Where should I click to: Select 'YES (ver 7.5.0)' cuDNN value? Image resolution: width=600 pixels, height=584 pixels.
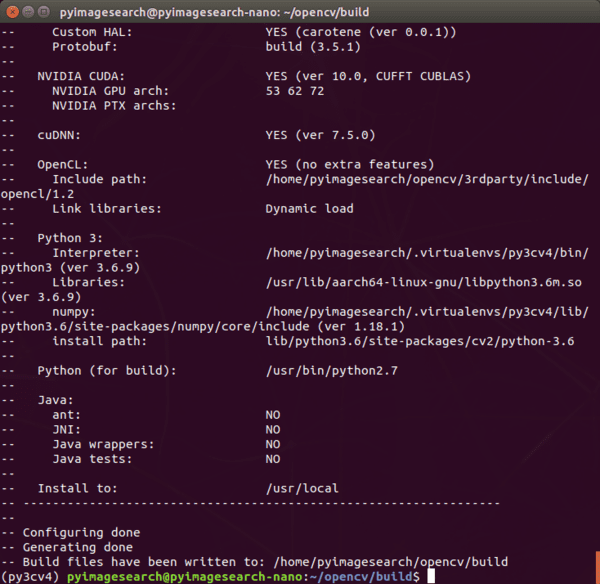click(320, 135)
